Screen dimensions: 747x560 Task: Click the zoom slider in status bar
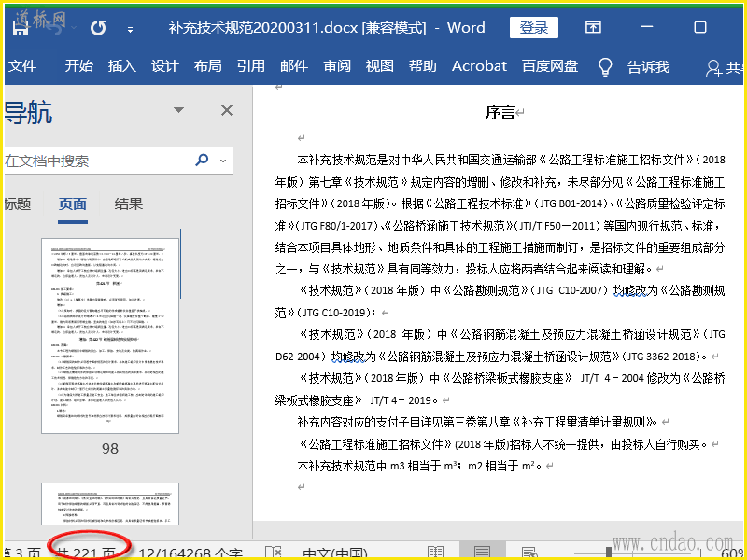tap(611, 553)
